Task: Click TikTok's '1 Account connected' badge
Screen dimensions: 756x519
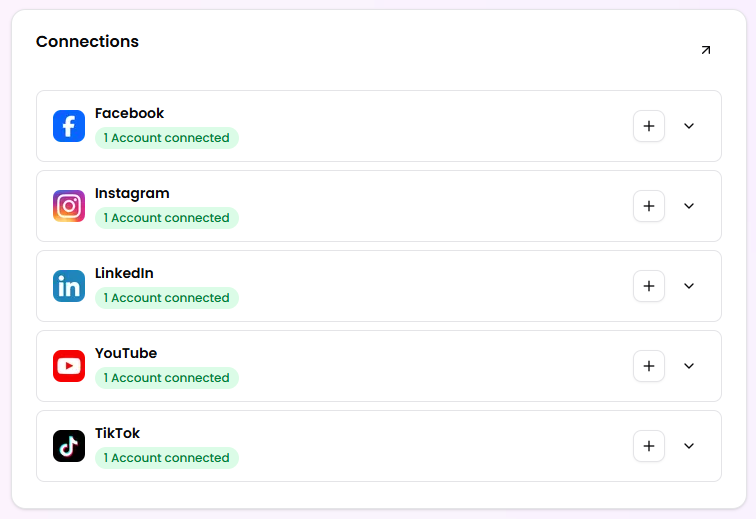Action: (x=167, y=458)
